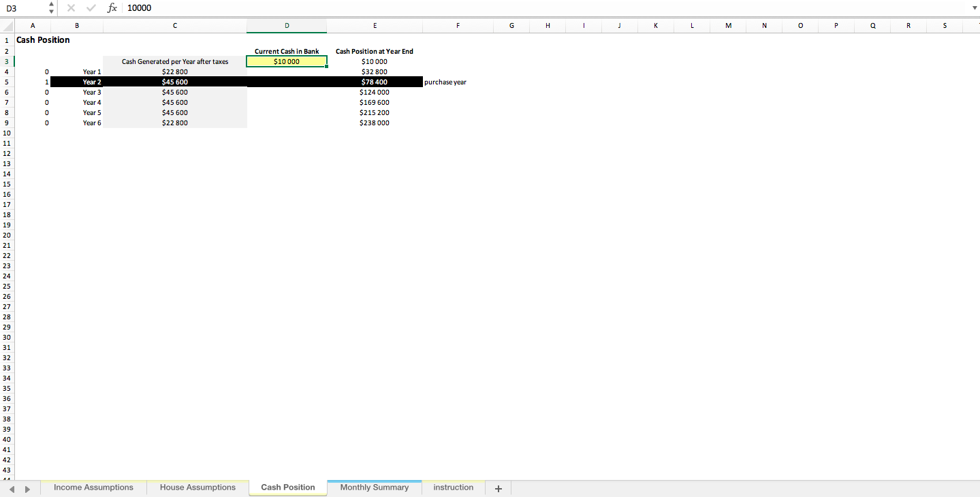Open the House Assumptions sheet

(197, 487)
